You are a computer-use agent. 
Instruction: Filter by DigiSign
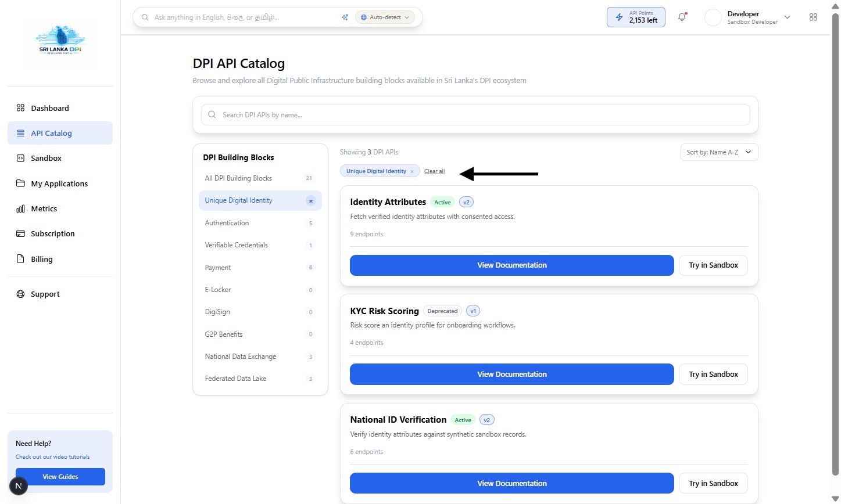pos(260,312)
